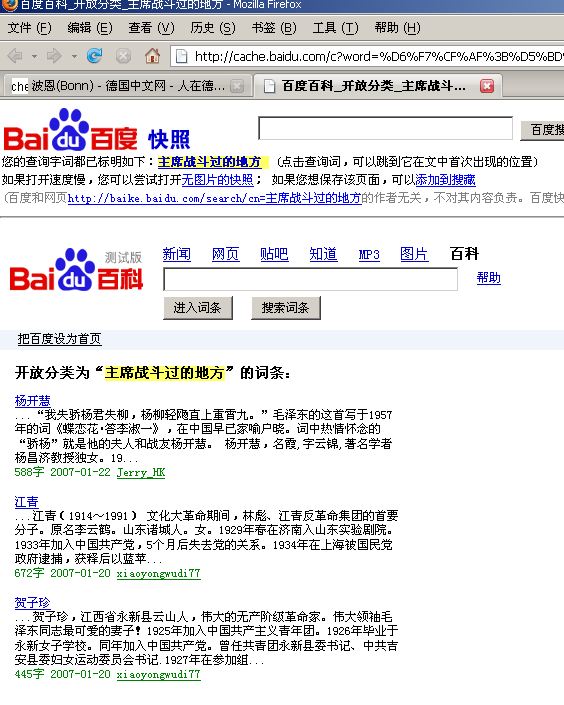Click the stop loading icon
Screen dimensions: 564x705
coord(123,56)
